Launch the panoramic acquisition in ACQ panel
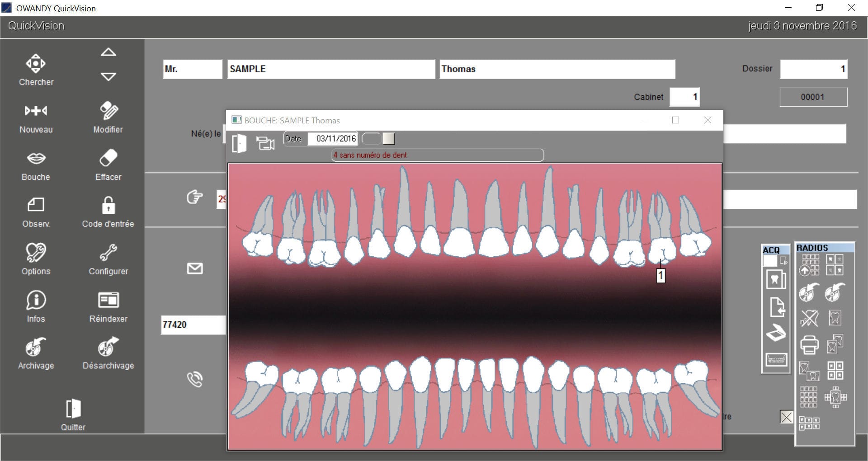 coord(776,358)
